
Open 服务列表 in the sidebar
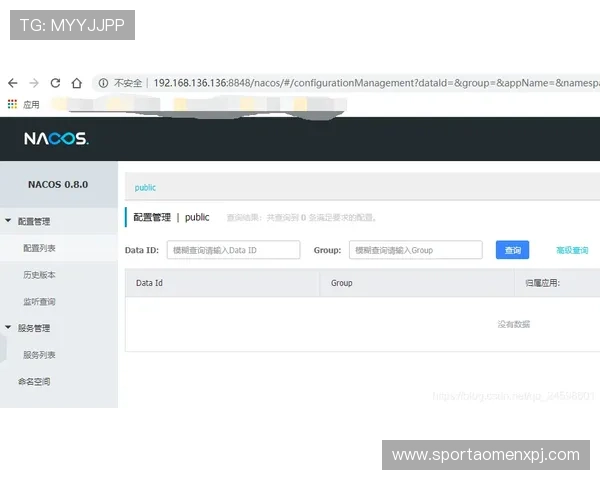39,355
